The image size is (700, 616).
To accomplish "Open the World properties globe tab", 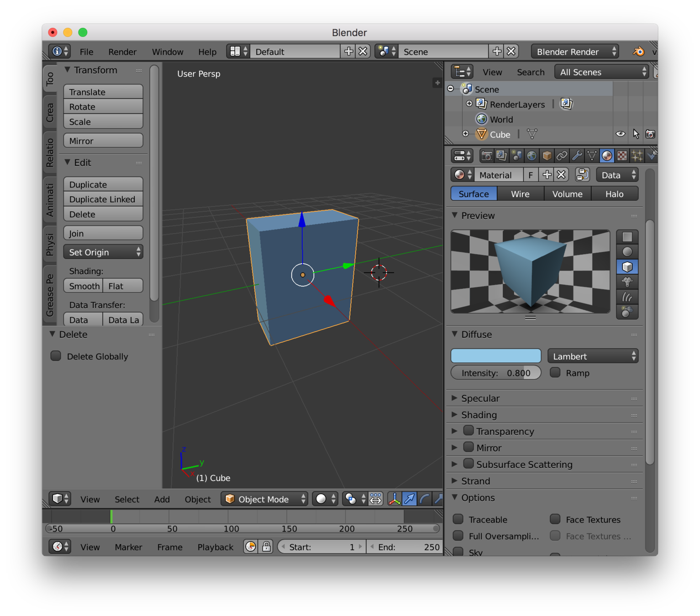I will (532, 156).
